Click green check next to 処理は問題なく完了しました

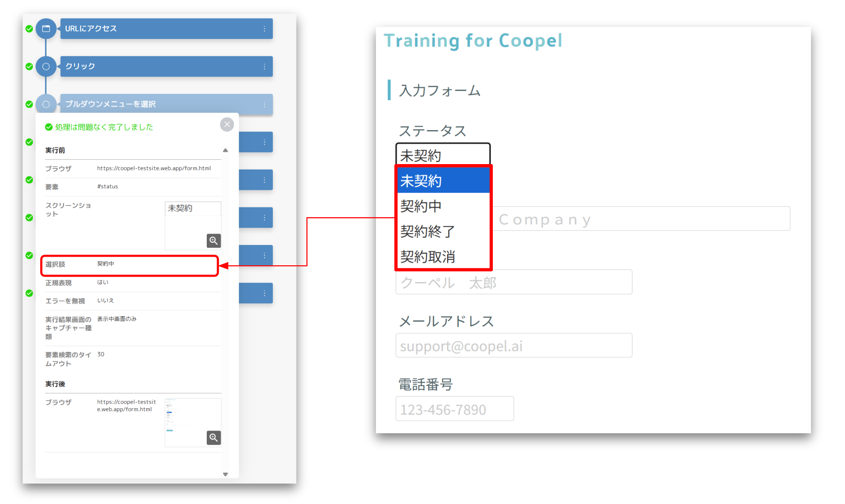click(x=49, y=127)
